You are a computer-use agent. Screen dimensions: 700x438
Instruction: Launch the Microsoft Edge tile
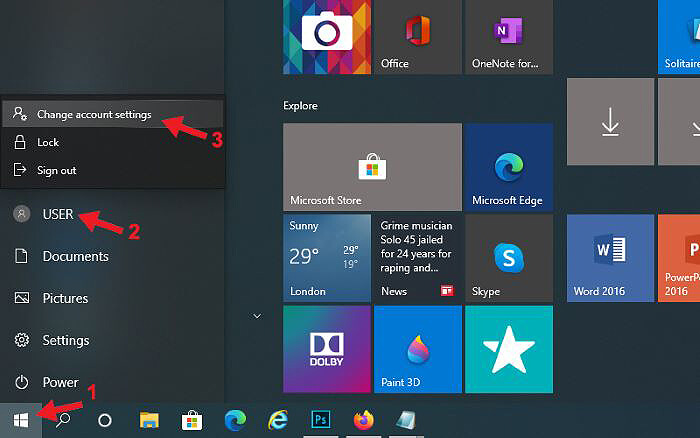pos(509,167)
